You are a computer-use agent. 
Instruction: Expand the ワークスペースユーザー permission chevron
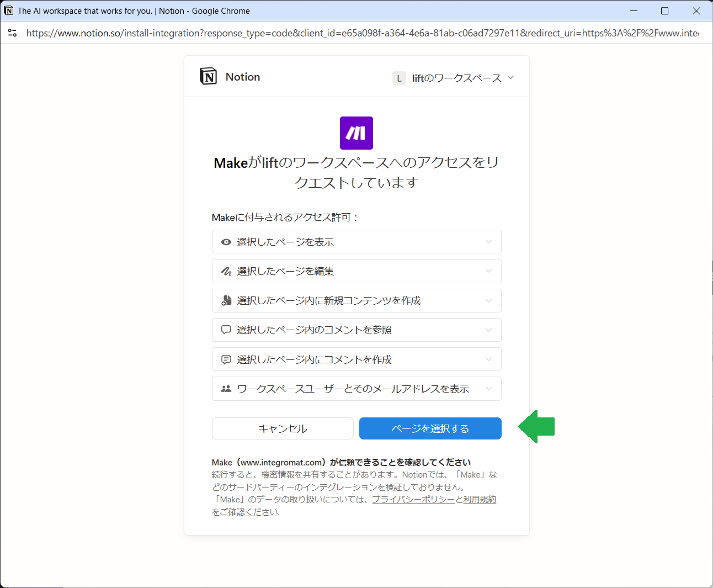pyautogui.click(x=488, y=389)
